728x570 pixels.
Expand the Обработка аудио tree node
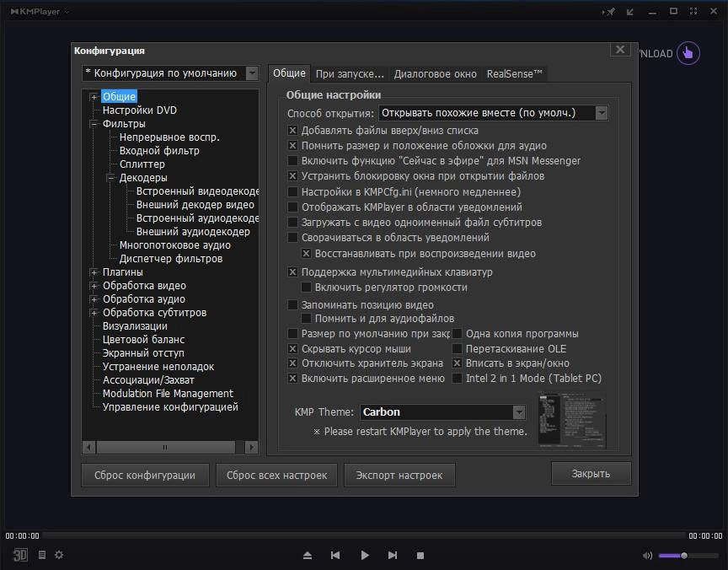click(94, 299)
